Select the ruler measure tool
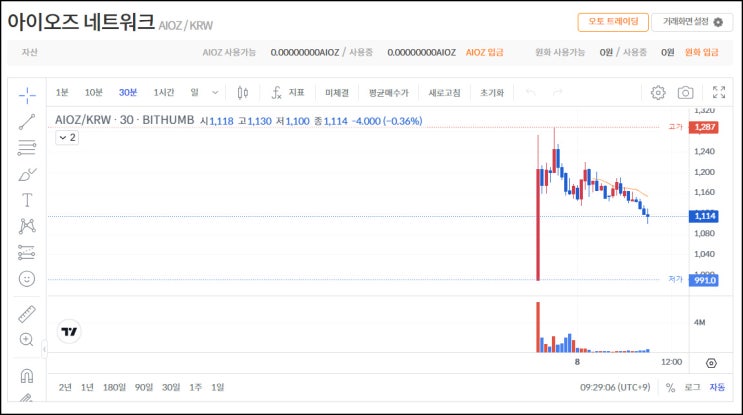This screenshot has height=415, width=743. (x=27, y=314)
